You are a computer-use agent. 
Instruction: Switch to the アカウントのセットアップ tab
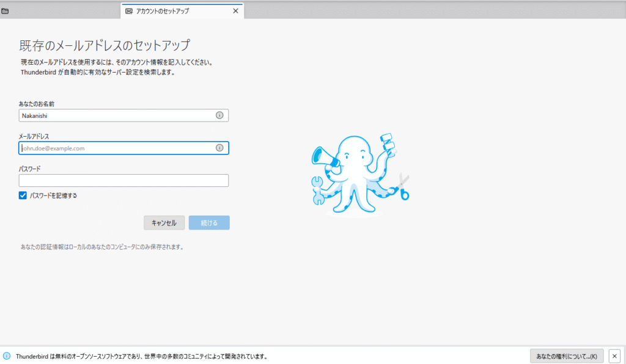182,11
